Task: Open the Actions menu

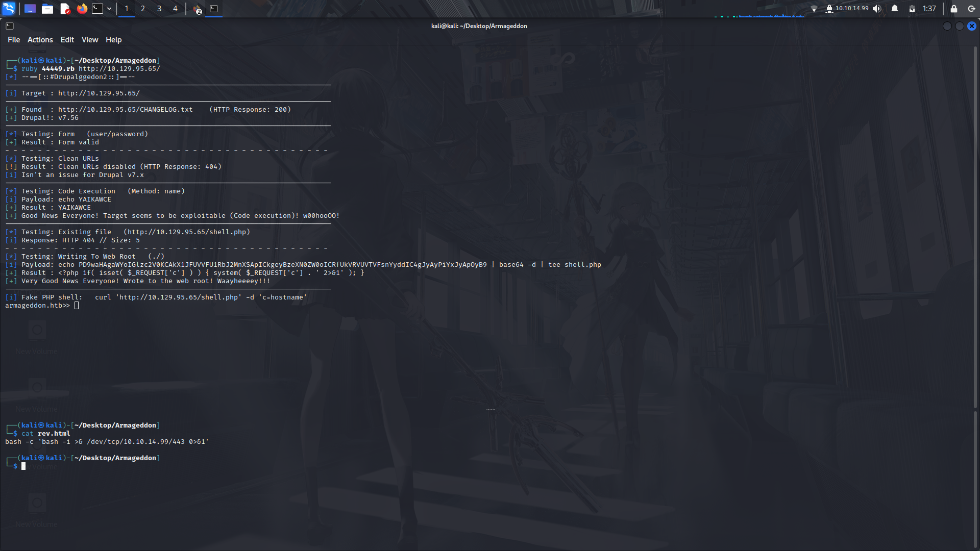Action: tap(40, 40)
